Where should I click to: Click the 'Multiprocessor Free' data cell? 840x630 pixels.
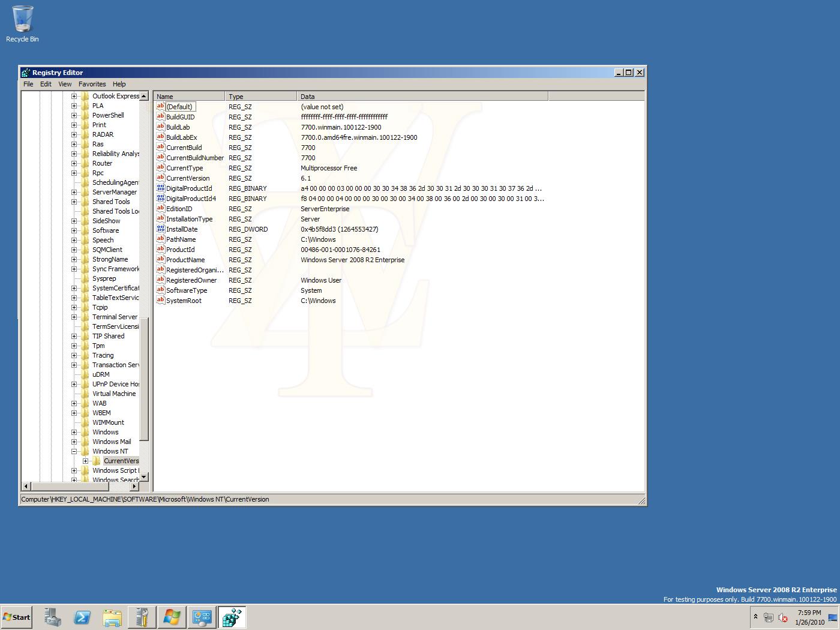point(329,168)
